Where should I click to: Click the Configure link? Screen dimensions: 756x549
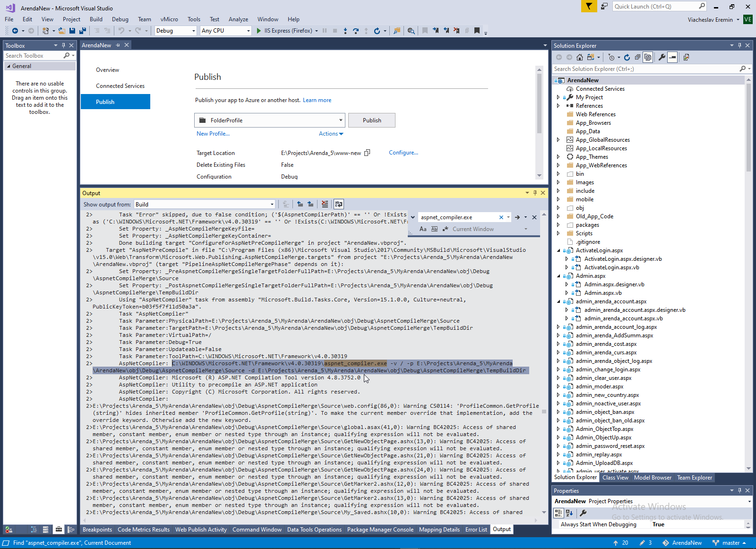point(404,153)
